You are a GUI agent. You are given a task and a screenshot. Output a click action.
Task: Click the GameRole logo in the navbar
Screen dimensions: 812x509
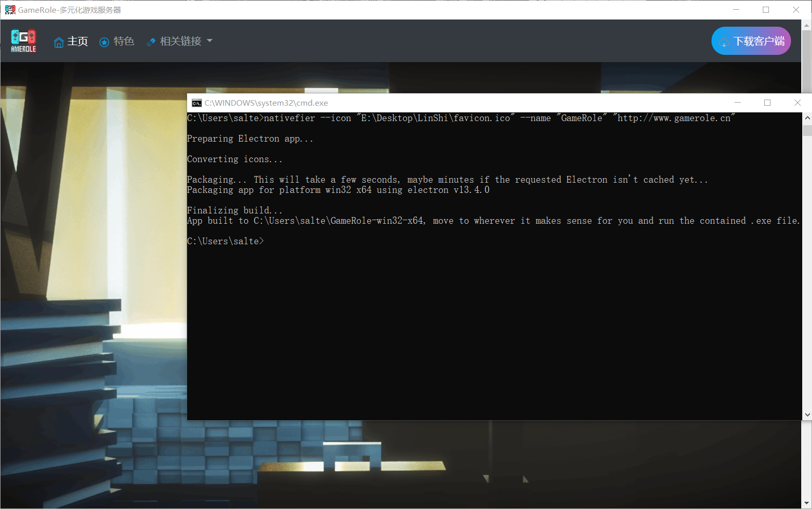click(x=24, y=41)
